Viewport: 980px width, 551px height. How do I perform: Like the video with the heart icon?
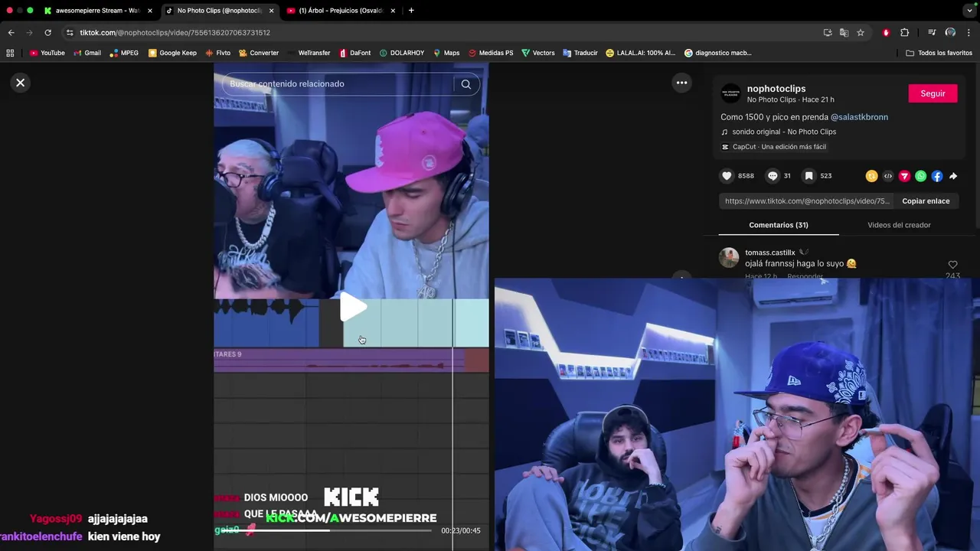pos(727,176)
